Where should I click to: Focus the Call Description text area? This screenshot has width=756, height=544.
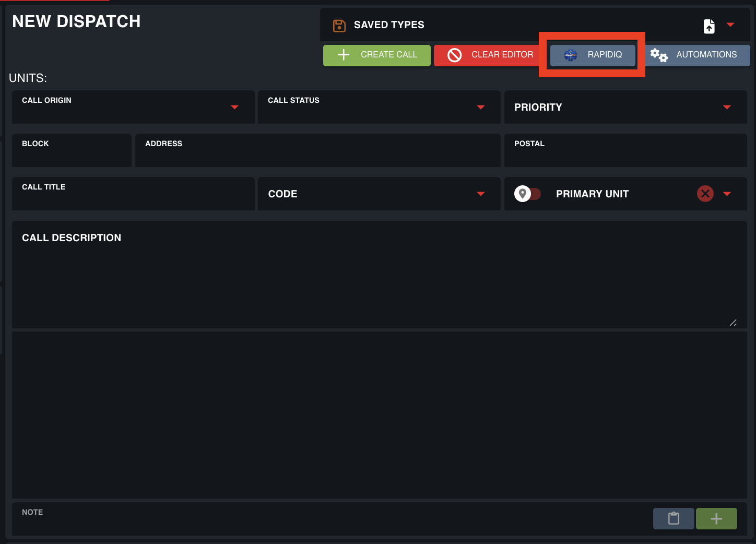click(x=379, y=282)
